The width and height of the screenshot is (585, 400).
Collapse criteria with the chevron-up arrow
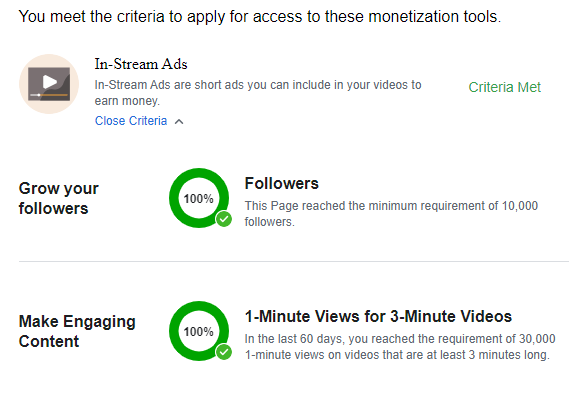point(179,122)
